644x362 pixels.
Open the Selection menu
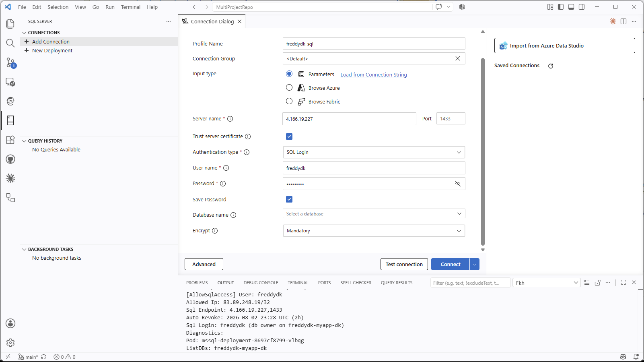click(x=58, y=7)
